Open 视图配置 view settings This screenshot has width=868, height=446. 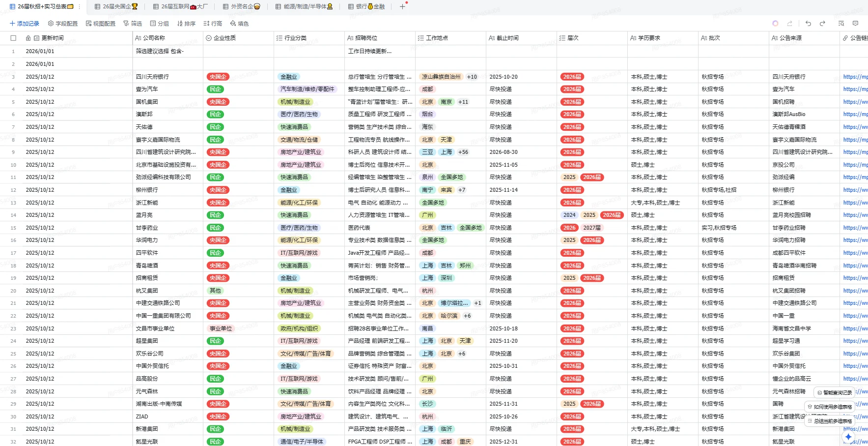(101, 24)
